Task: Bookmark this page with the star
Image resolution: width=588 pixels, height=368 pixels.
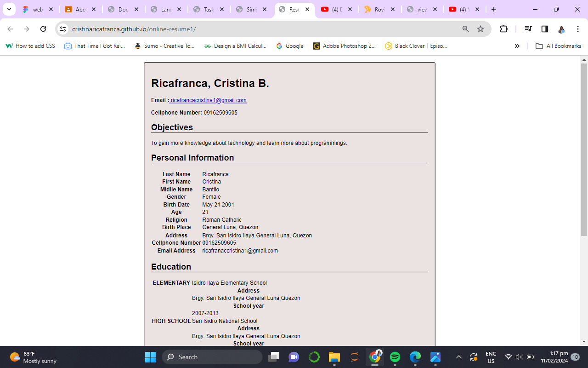Action: (481, 29)
